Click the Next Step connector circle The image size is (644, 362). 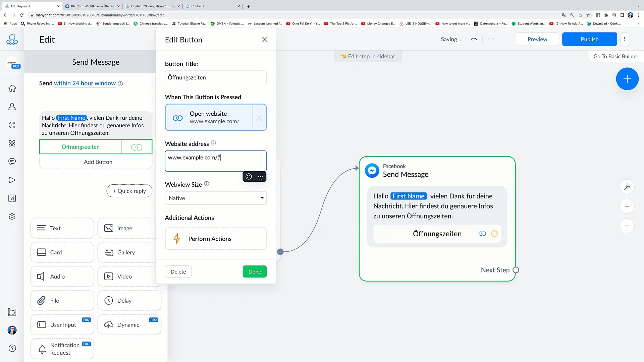click(516, 270)
